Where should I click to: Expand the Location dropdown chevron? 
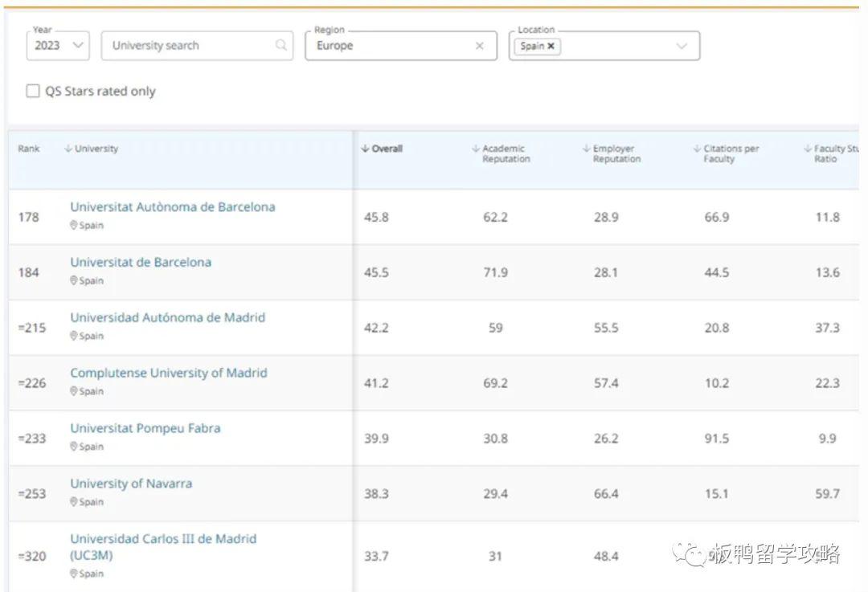(682, 46)
